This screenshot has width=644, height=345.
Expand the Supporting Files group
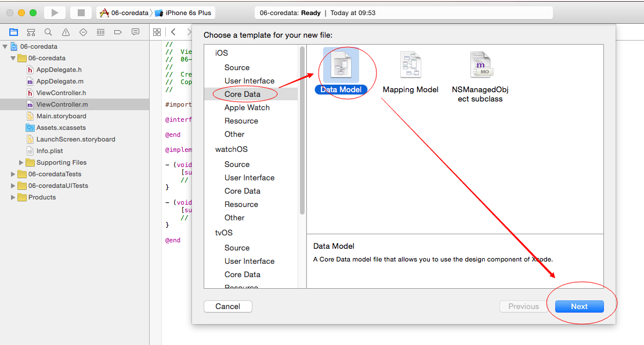click(x=21, y=162)
